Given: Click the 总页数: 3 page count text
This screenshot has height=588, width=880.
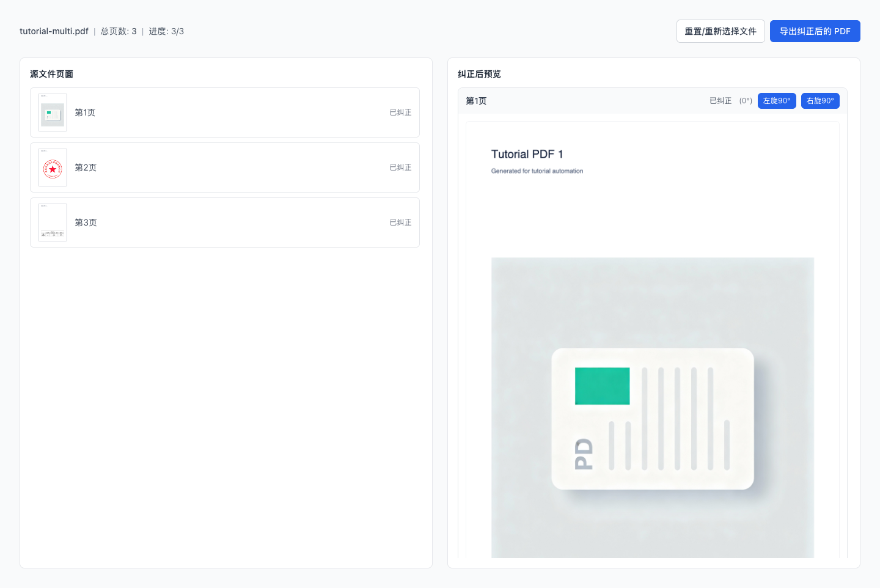Looking at the screenshot, I should tap(119, 31).
